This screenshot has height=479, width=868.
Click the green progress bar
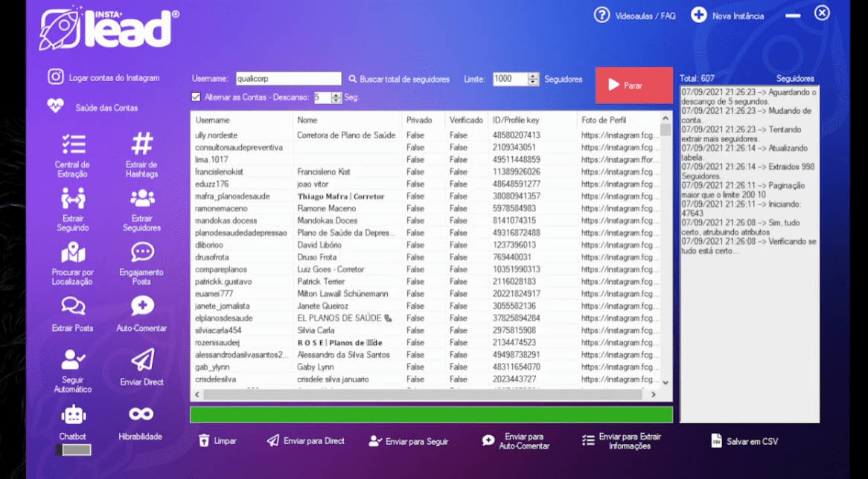tap(431, 414)
